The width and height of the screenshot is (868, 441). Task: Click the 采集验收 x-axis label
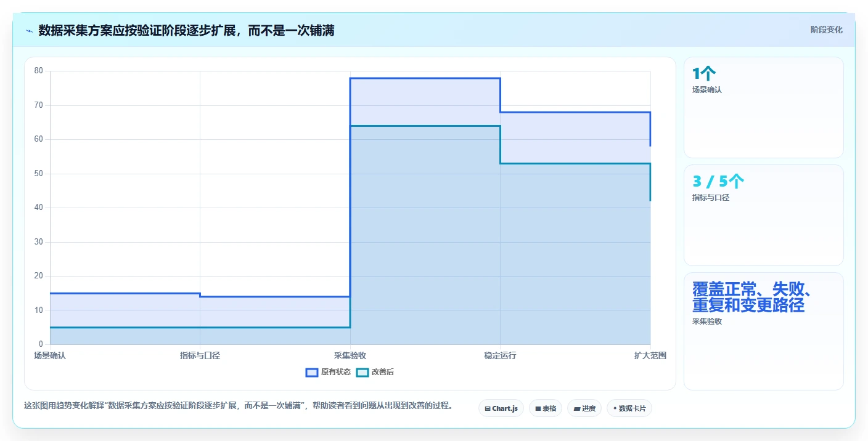350,355
